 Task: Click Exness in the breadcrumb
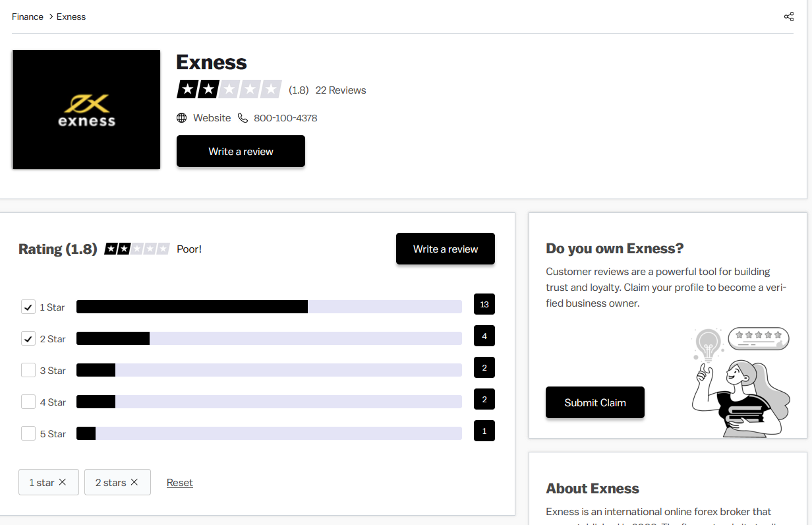pos(71,16)
